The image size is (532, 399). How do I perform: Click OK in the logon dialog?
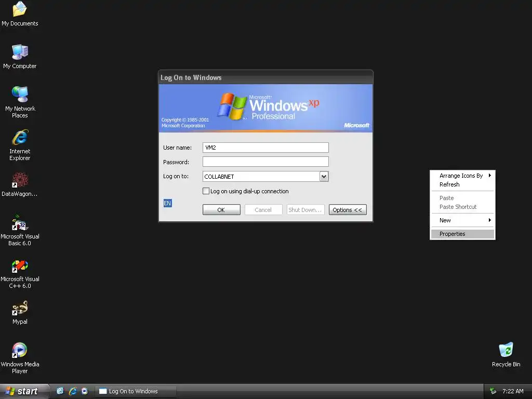click(x=221, y=210)
